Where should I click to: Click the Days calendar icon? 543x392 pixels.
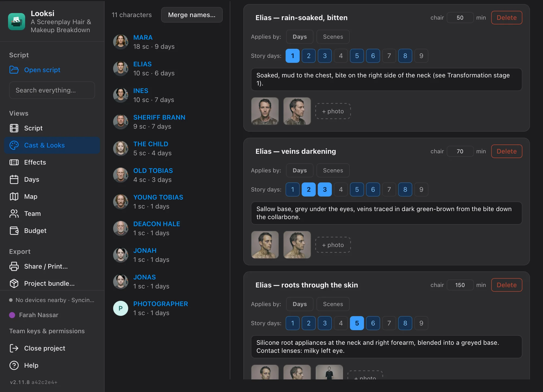(14, 179)
